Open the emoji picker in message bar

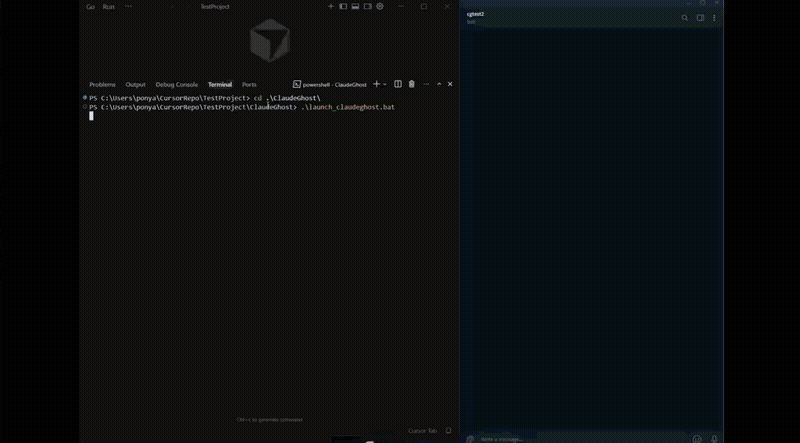coord(697,439)
